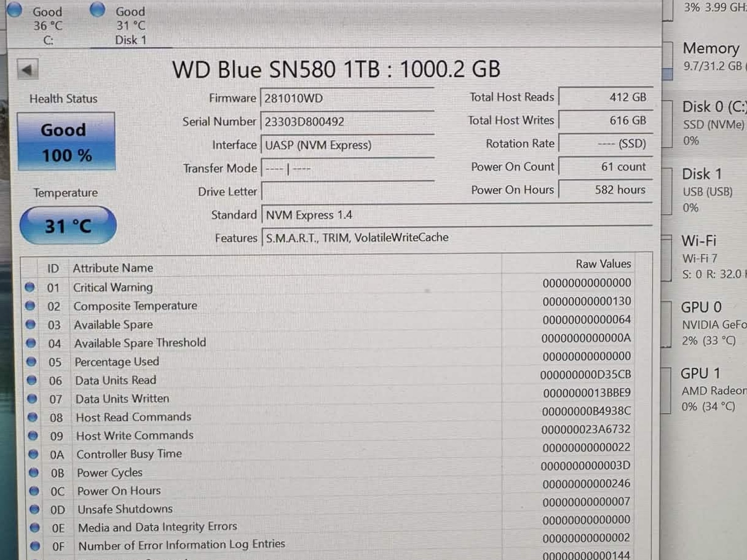Click the blue status orb for C: drive
The height and width of the screenshot is (560, 747).
(15, 10)
